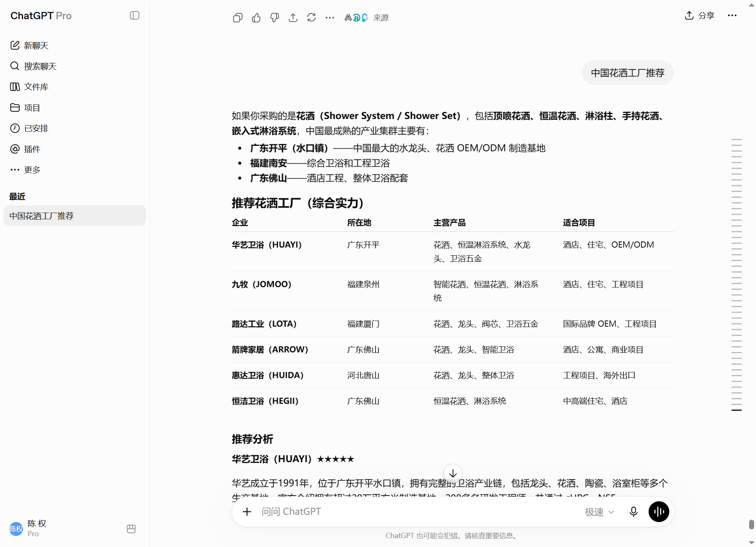The image size is (756, 547).
Task: Click cell 福建厦门
Action: click(x=363, y=324)
